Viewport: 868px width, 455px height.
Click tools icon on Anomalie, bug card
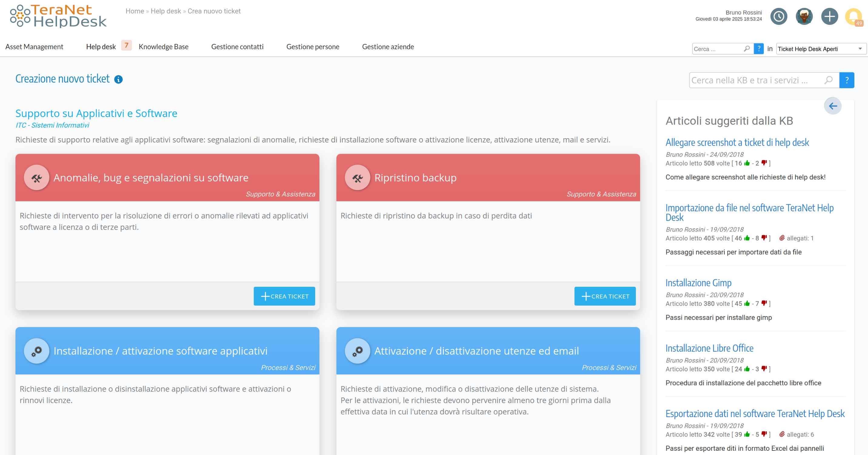pyautogui.click(x=36, y=178)
